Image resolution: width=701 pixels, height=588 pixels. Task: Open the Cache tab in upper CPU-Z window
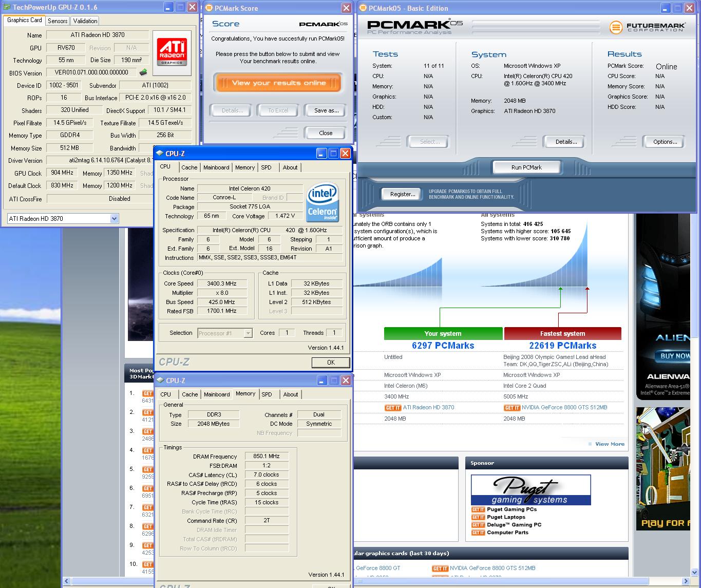189,167
